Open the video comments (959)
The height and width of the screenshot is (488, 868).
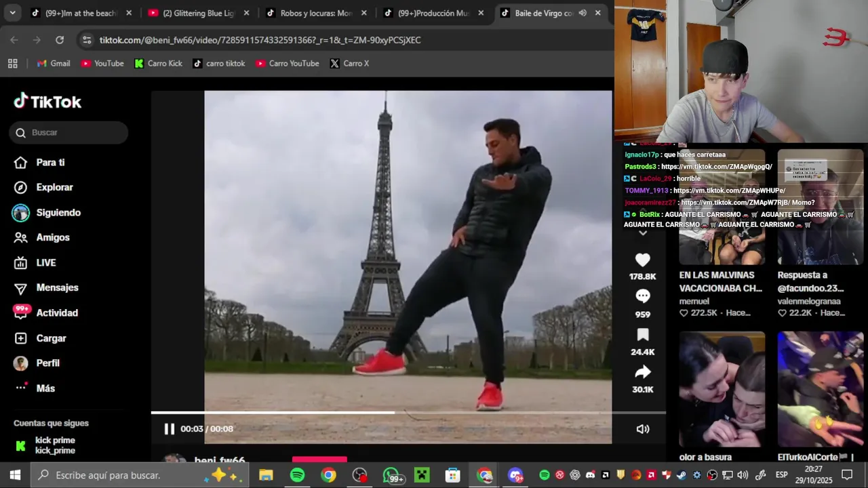coord(642,296)
